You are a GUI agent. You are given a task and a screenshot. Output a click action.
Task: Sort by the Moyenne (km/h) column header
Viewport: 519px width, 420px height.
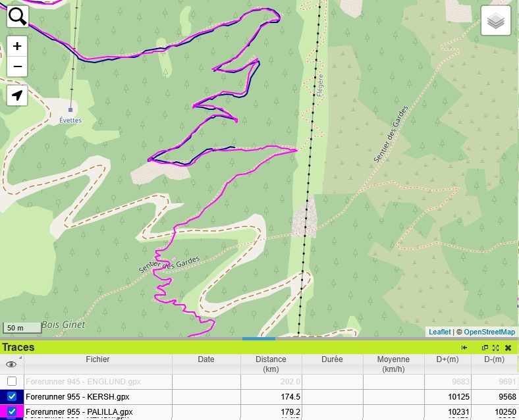pos(393,364)
